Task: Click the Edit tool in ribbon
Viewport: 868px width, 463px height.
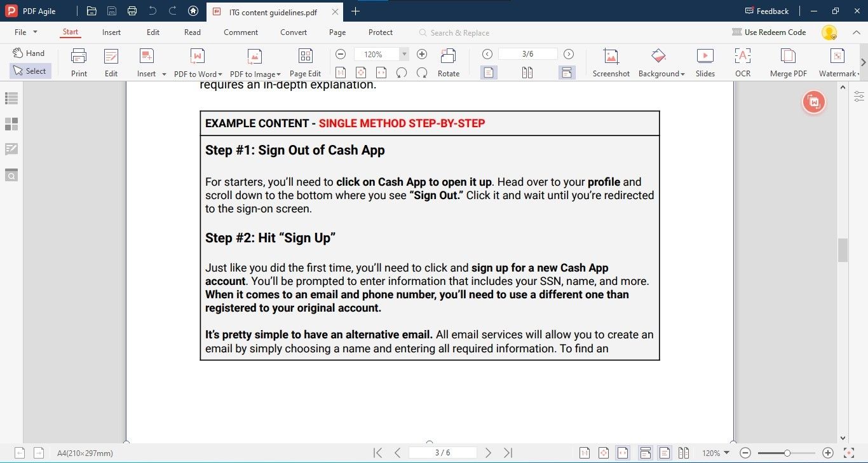Action: 111,63
